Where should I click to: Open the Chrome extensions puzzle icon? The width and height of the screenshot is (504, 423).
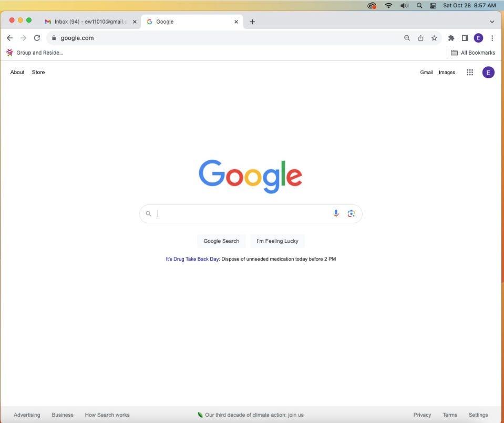click(x=451, y=38)
